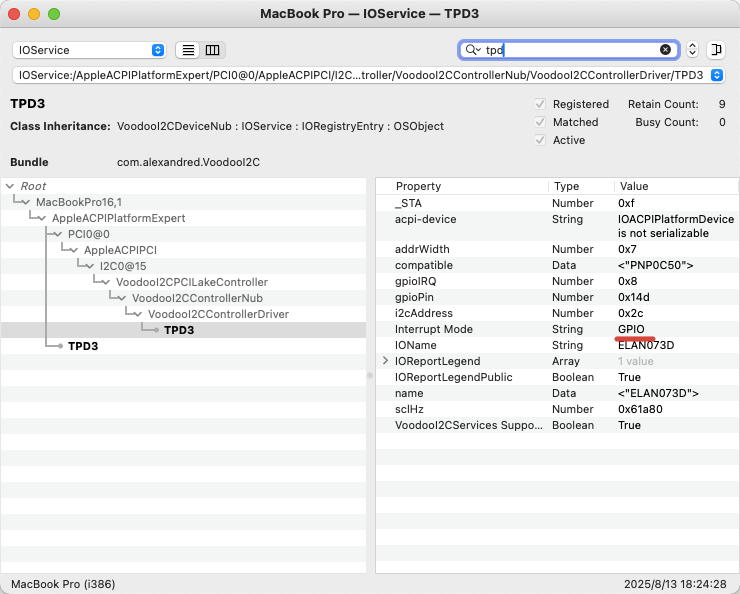
Task: Select the IOName property row
Action: click(x=557, y=345)
